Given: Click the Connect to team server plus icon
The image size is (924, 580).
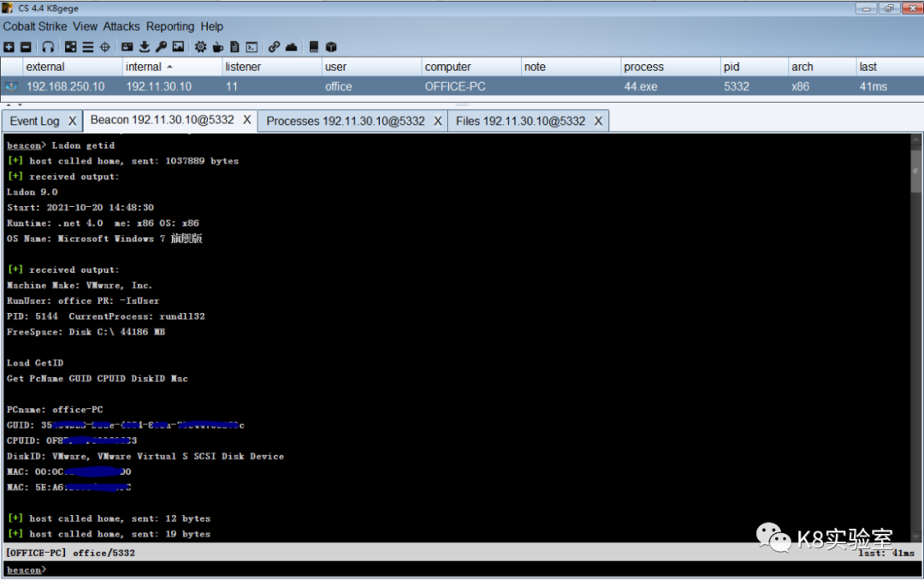Looking at the screenshot, I should point(9,47).
